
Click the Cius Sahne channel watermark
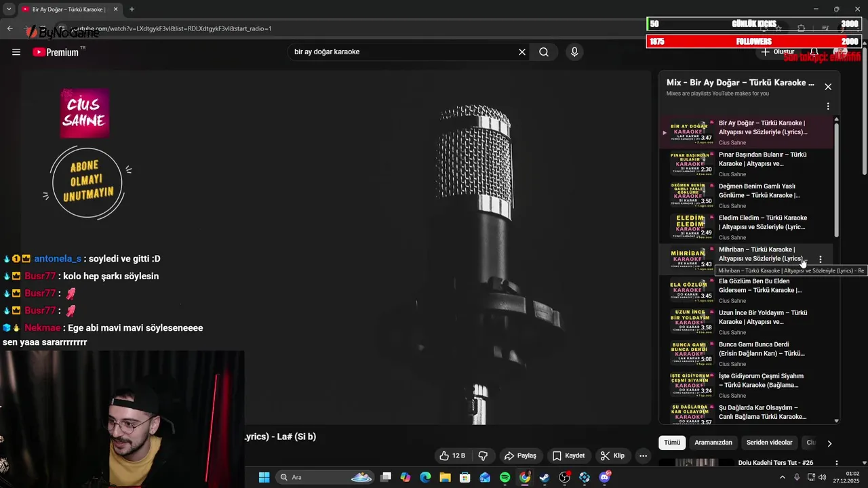coord(85,113)
